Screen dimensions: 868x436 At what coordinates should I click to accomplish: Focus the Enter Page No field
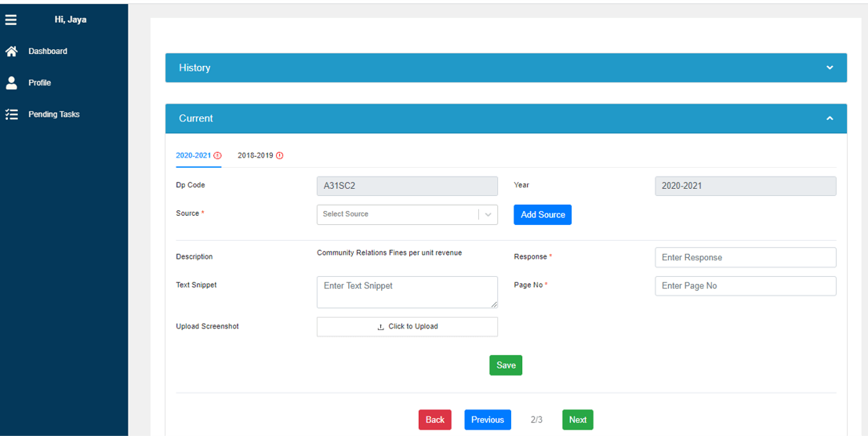tap(746, 286)
